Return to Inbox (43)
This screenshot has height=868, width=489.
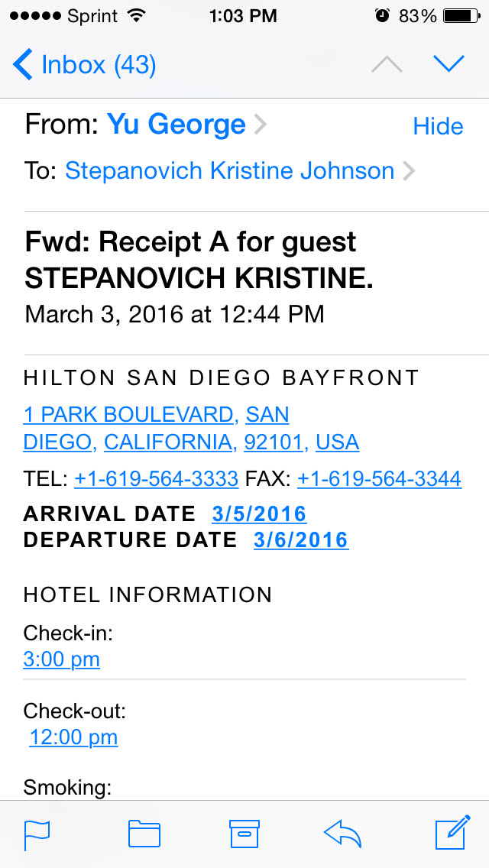98,65
